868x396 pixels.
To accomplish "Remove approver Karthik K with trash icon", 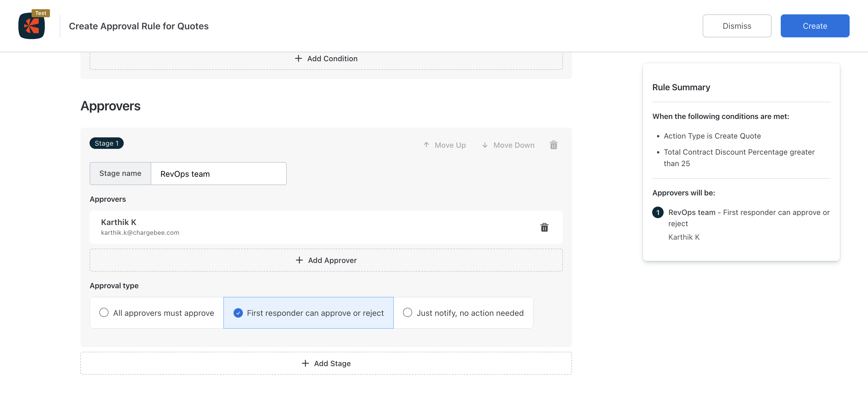I will pyautogui.click(x=544, y=227).
